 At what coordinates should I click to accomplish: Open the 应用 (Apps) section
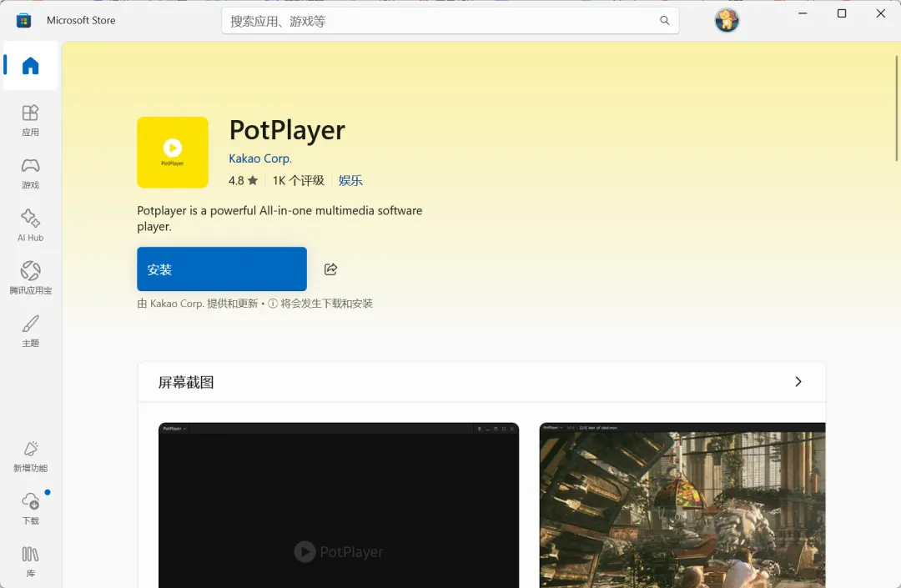click(31, 121)
